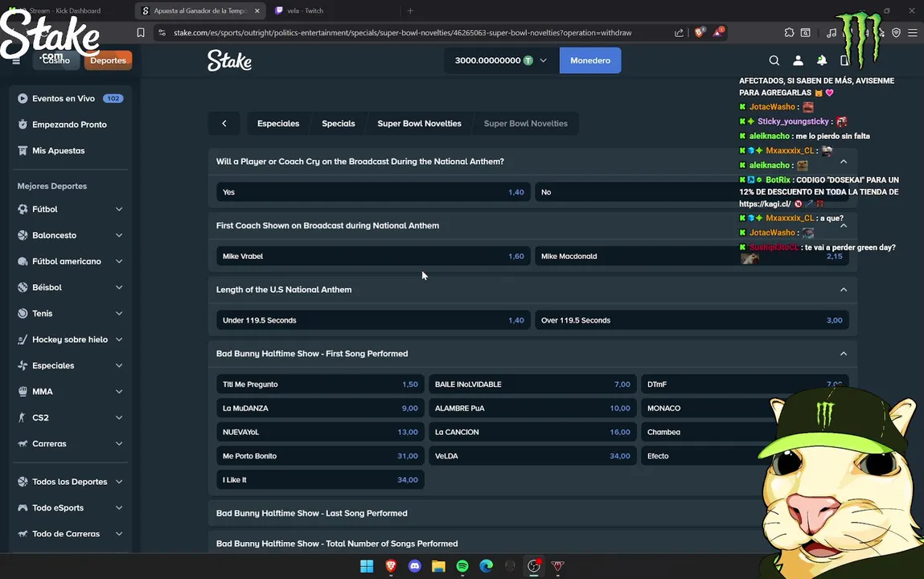
Task: Expand the Baloncesto sidebar chevron
Action: click(x=119, y=235)
